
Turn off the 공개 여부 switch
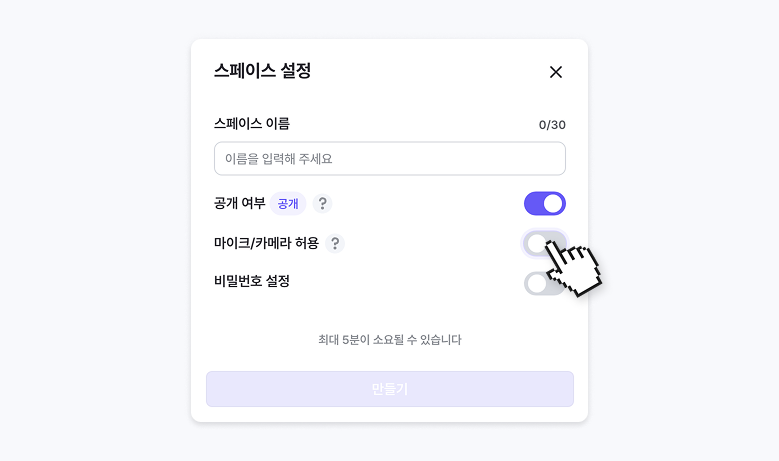[x=544, y=204]
